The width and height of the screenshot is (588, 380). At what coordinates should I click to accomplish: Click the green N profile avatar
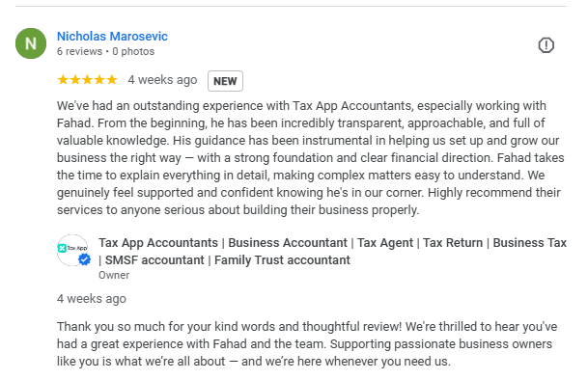[31, 43]
